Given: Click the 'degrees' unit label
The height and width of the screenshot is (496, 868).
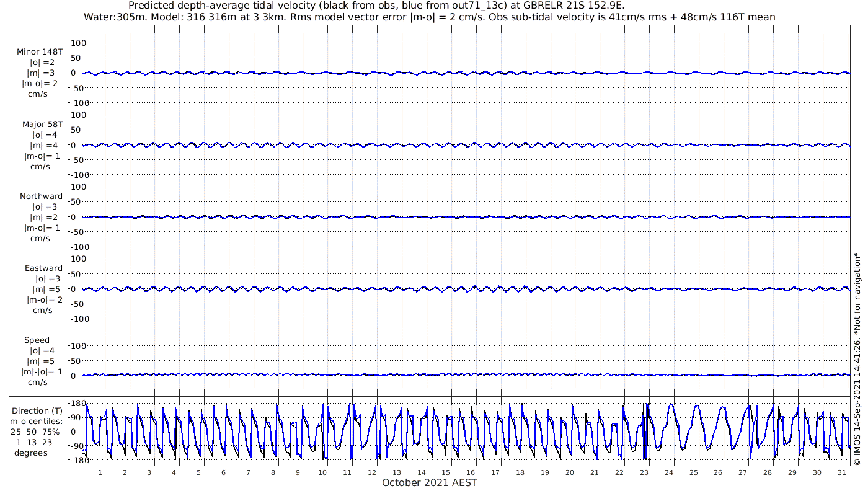Looking at the screenshot, I should 32,453.
